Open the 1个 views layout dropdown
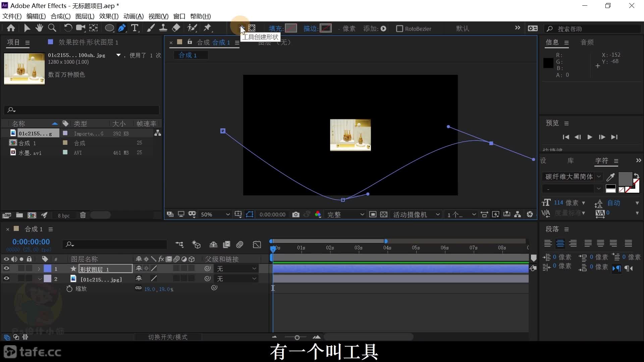Viewport: 644px width, 362px height. point(461,215)
